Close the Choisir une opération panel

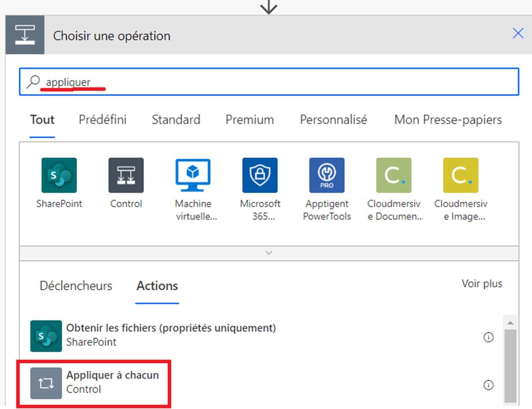click(518, 33)
